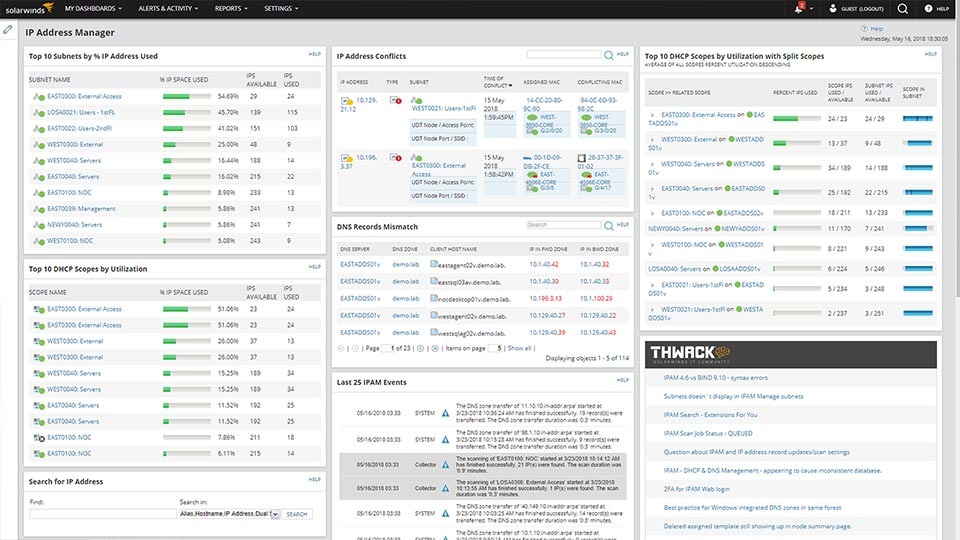Open Settings menu
This screenshot has height=540, width=960.
[281, 9]
